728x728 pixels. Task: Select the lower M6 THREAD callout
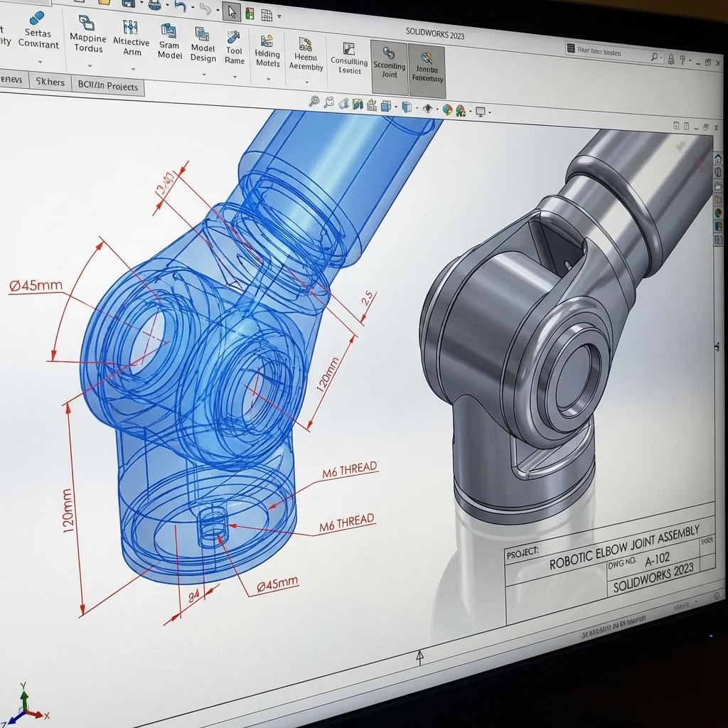coord(347,523)
